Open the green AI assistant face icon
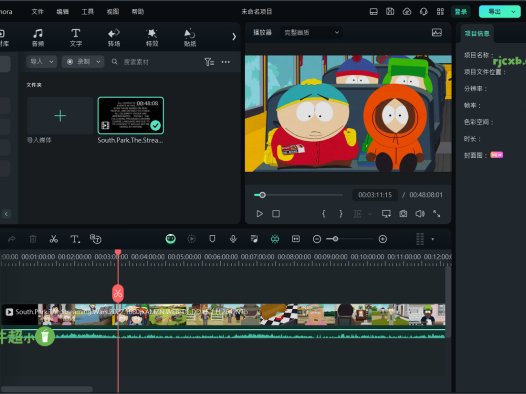The image size is (526, 394). 170,239
